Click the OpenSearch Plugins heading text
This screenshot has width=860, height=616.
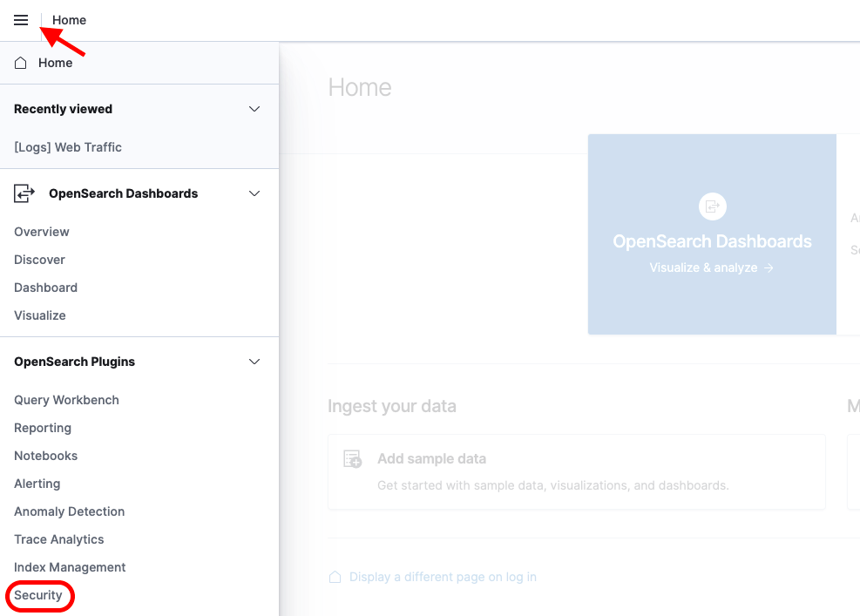pos(75,362)
